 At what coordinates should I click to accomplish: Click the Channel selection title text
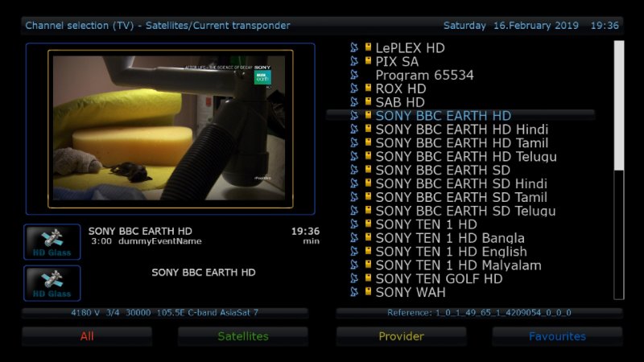(157, 26)
